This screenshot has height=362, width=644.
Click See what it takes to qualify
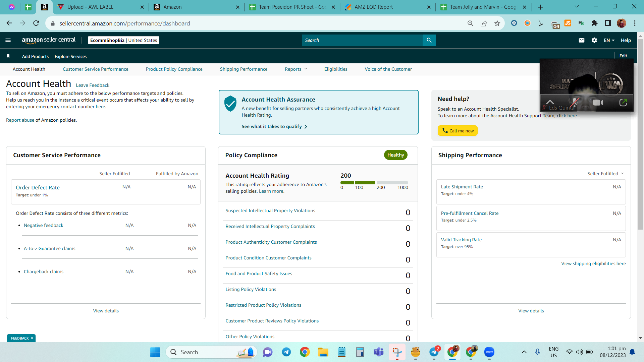point(274,126)
